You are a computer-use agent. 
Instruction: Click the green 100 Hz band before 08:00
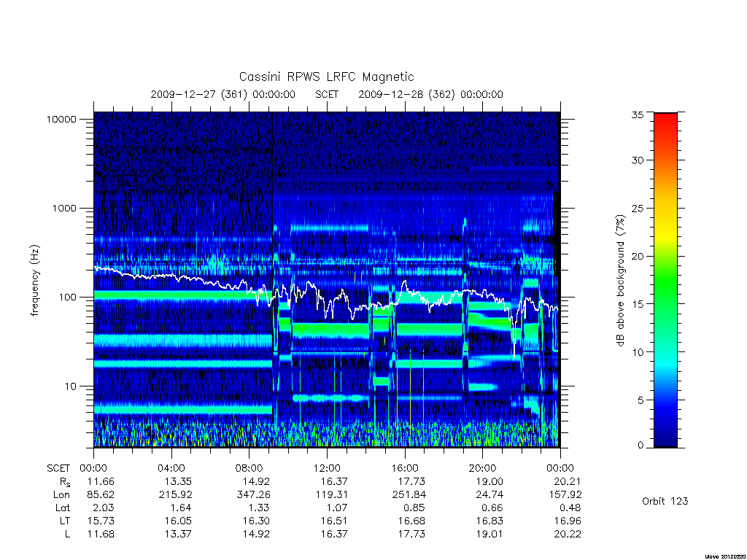pos(183,295)
